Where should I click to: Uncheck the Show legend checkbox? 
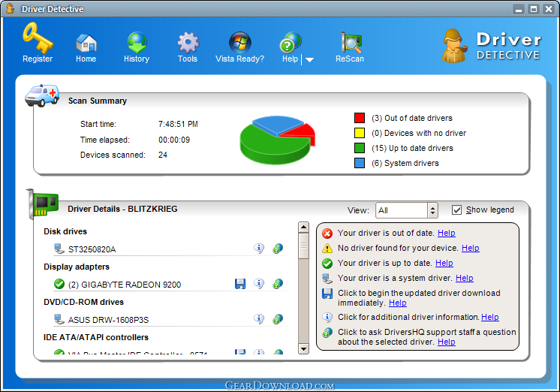pyautogui.click(x=456, y=210)
